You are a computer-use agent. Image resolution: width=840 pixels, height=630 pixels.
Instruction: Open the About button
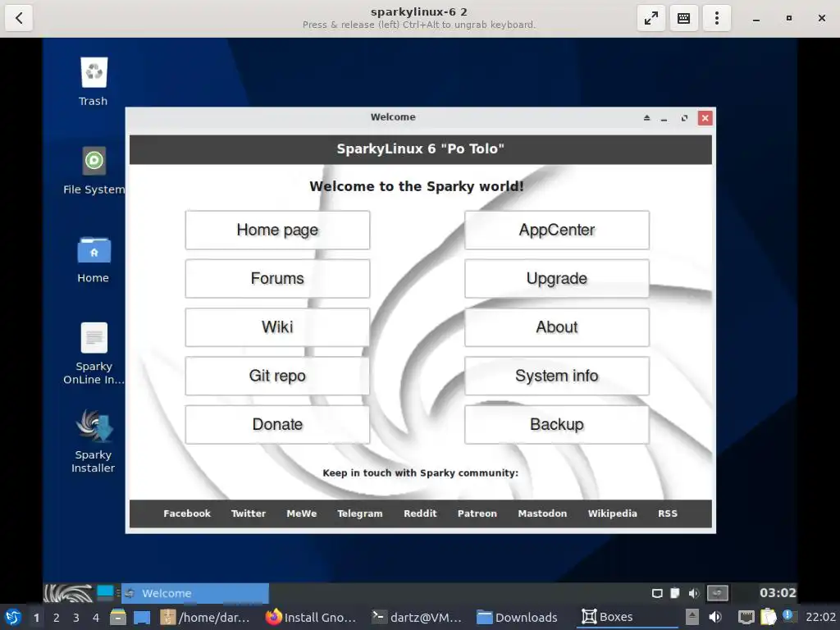[557, 327]
